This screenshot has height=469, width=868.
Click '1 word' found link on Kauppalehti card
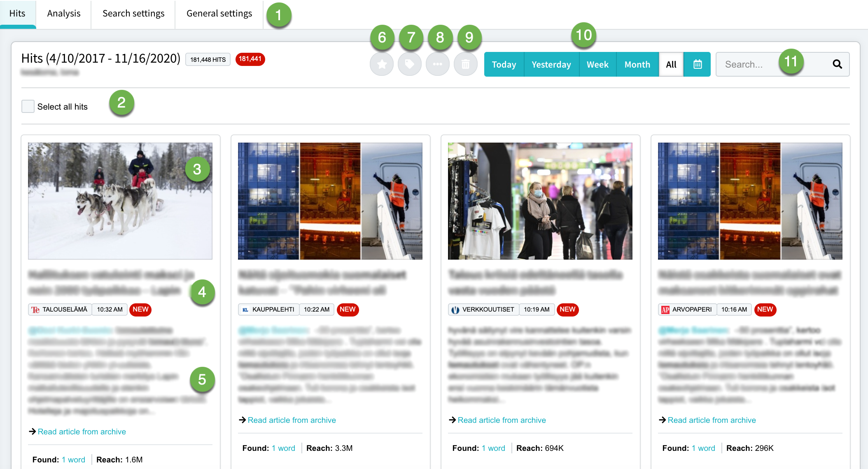[283, 448]
